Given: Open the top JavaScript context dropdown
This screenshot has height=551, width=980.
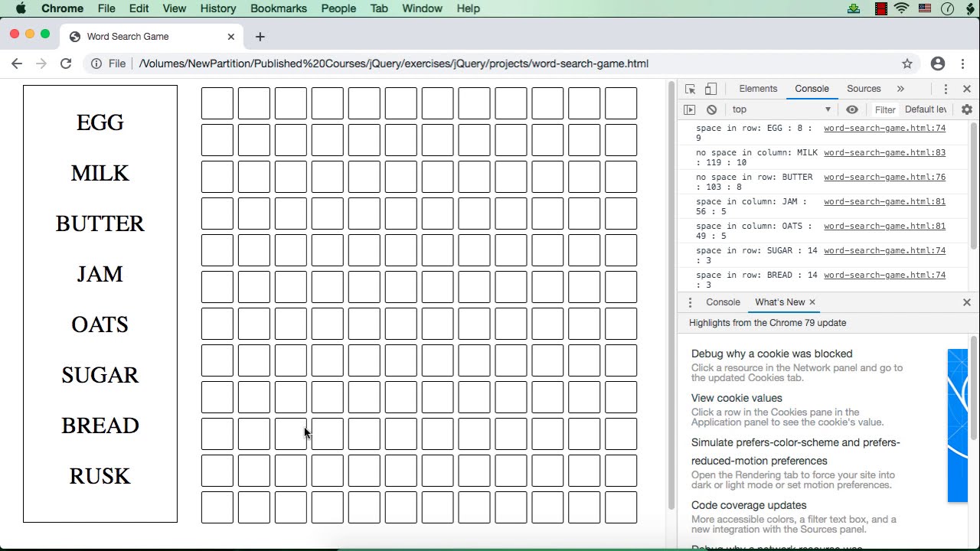Looking at the screenshot, I should point(781,109).
